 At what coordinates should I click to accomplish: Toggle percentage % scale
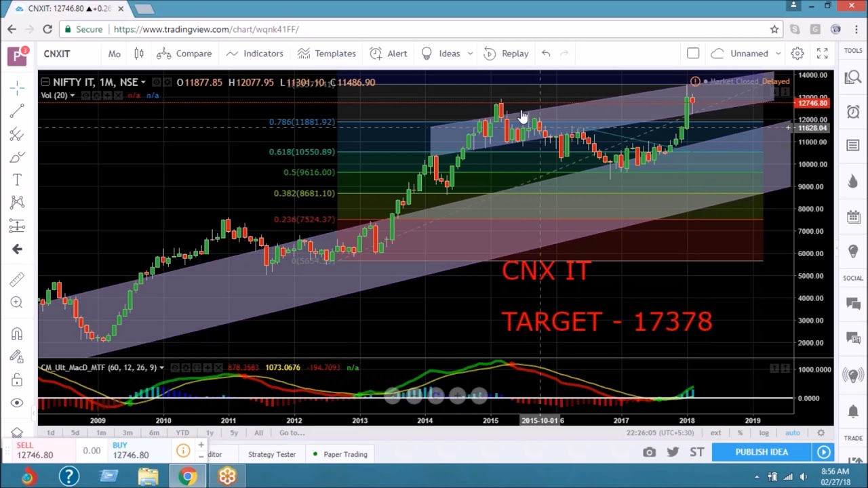[740, 432]
